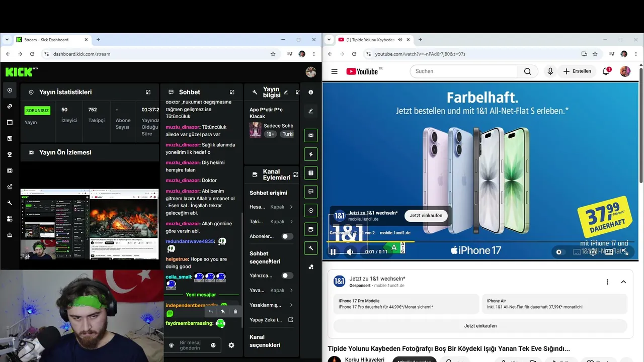This screenshot has width=644, height=362.
Task: Click the 18+ tag in stream info
Action: [x=270, y=134]
